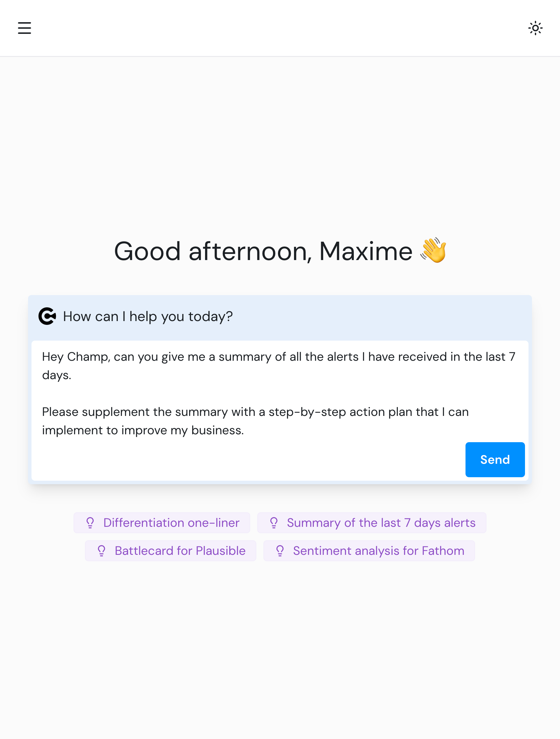Viewport: 560px width, 739px height.
Task: Select the Differentiation one-liner suggestion
Action: pos(171,522)
